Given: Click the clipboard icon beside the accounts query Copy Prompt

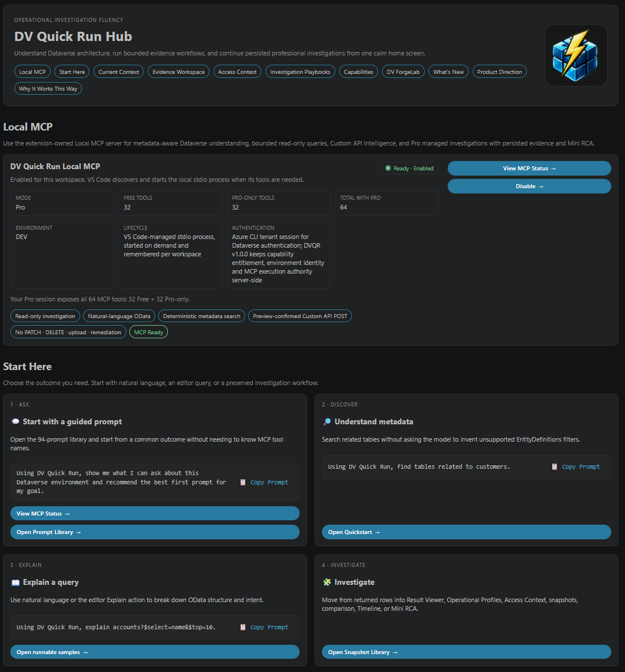Looking at the screenshot, I should [243, 627].
